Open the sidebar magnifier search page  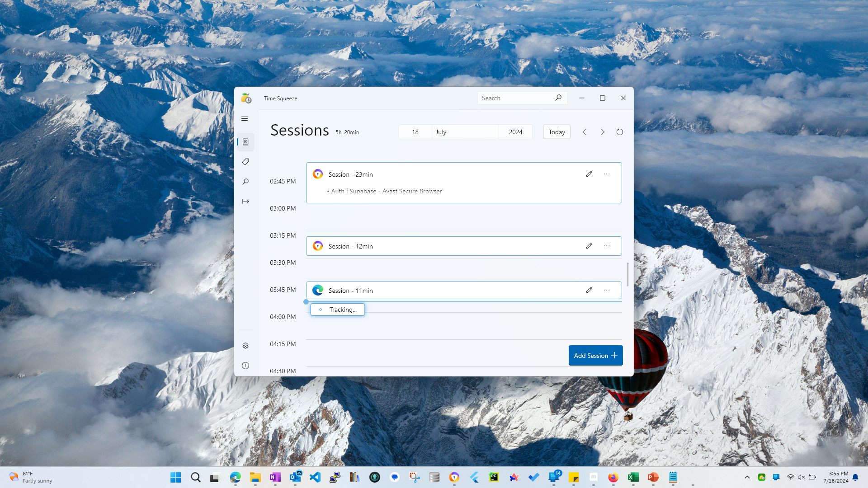pyautogui.click(x=245, y=182)
